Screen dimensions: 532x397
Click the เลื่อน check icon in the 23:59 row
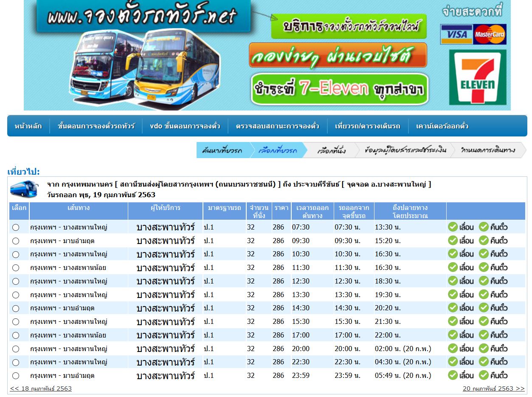[x=453, y=375]
